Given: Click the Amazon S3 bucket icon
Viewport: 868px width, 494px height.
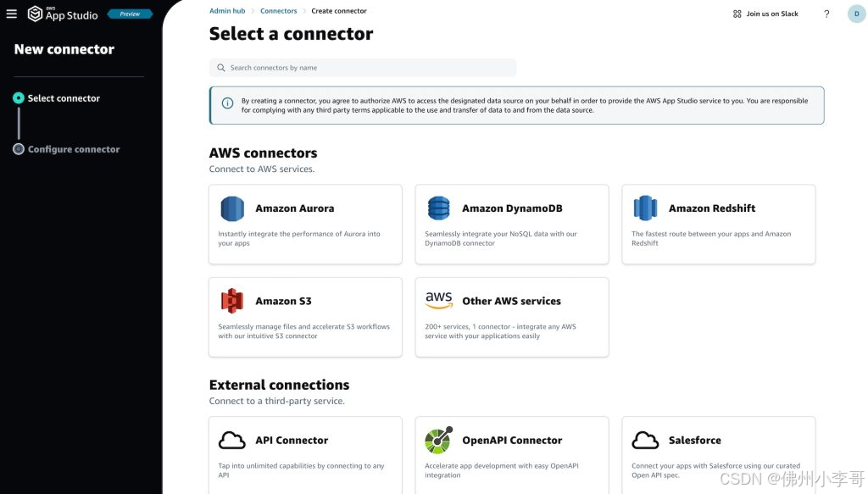Looking at the screenshot, I should [232, 301].
